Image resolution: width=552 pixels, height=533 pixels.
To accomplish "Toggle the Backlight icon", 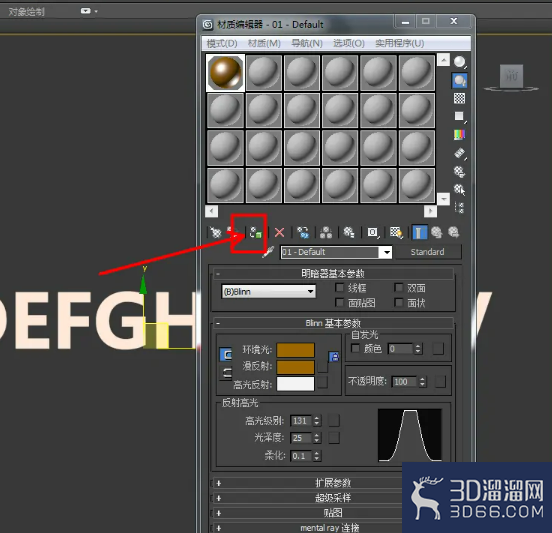I will [x=459, y=81].
